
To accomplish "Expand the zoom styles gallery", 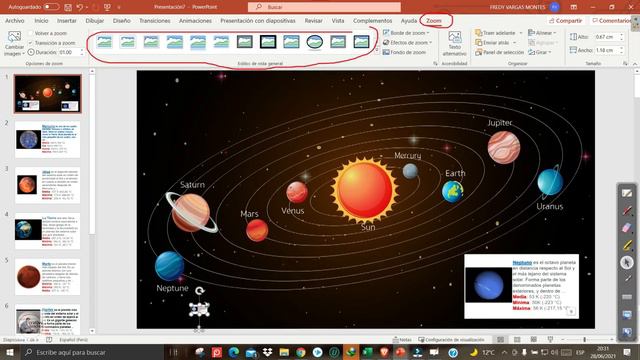I will point(376,51).
